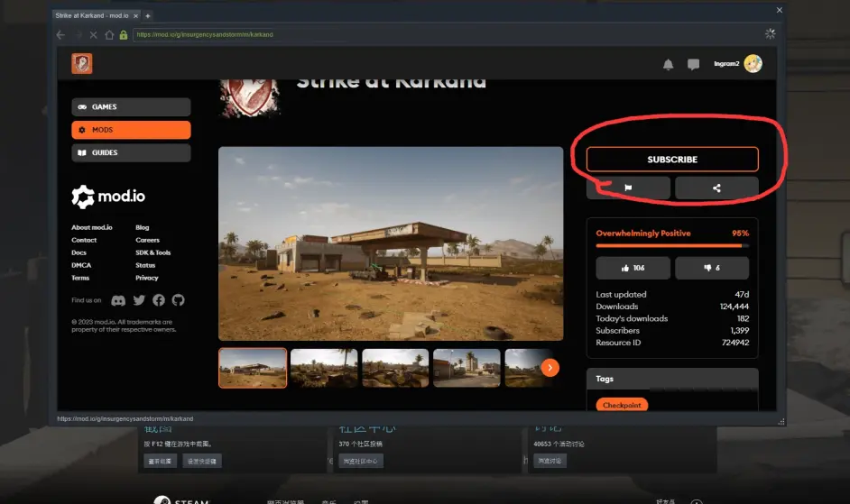Open the GAMES sidebar section
Image resolution: width=850 pixels, height=504 pixels.
point(131,107)
